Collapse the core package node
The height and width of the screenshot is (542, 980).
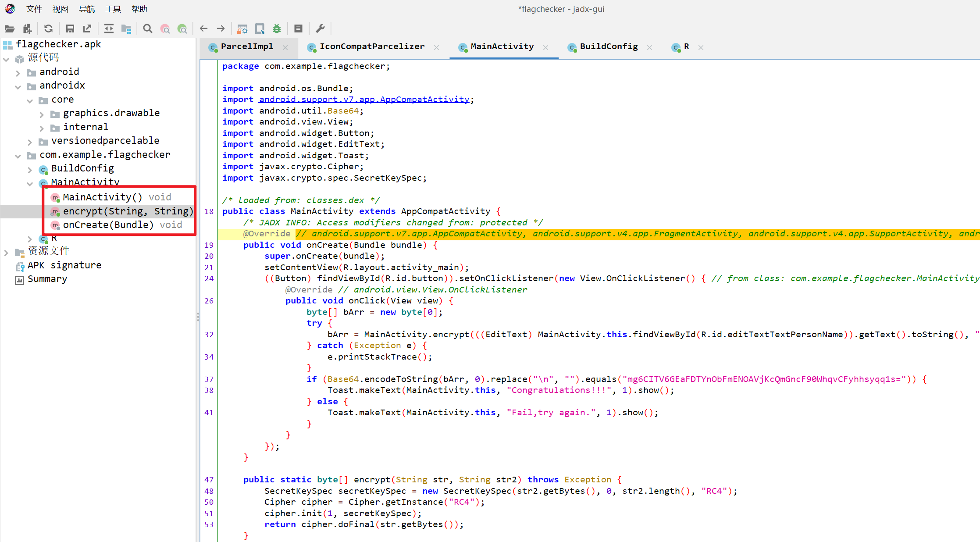tap(30, 100)
